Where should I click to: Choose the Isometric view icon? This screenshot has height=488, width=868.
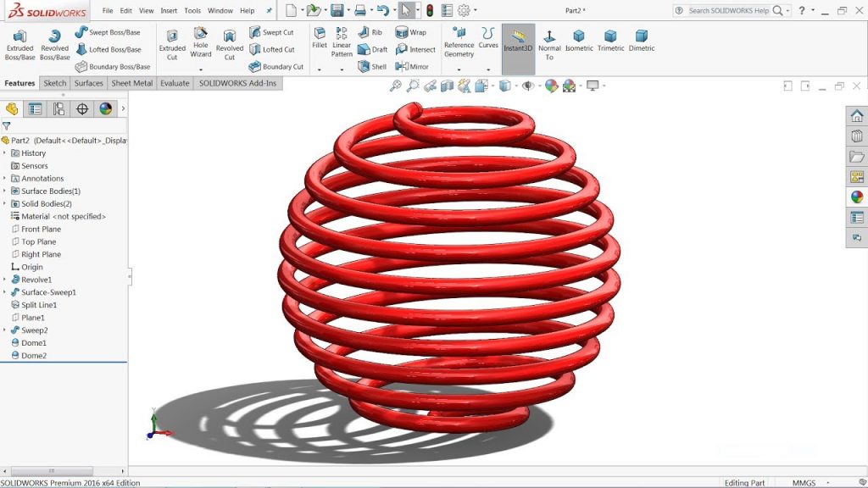pyautogui.click(x=579, y=41)
